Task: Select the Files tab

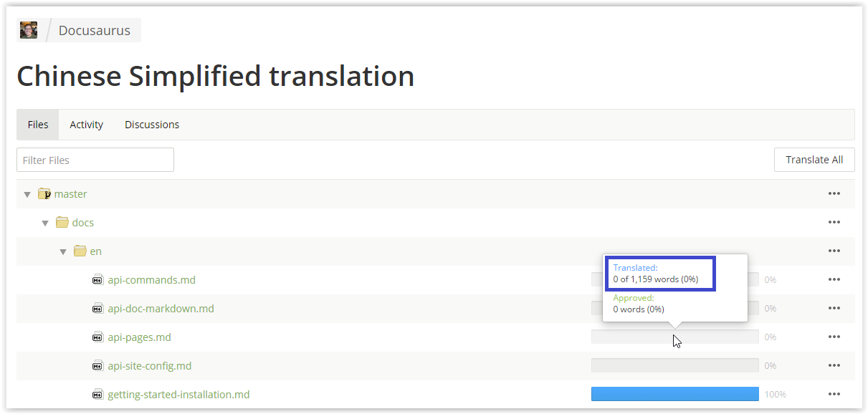Action: tap(38, 125)
